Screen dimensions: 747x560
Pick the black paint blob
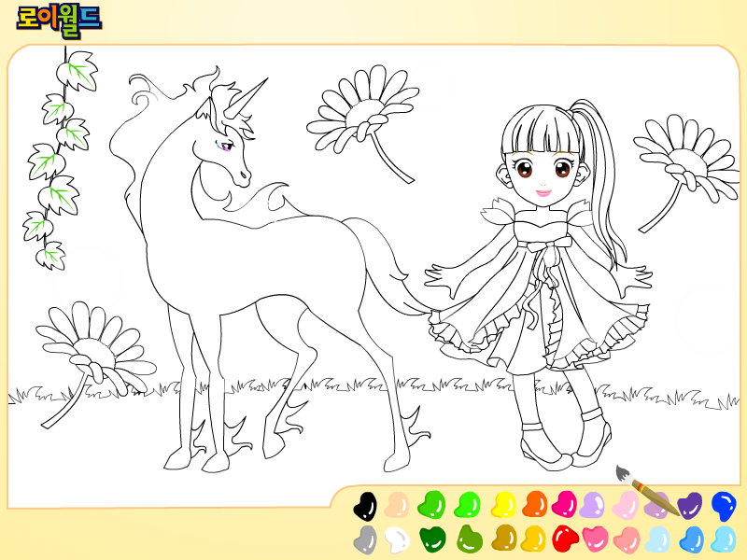365,505
